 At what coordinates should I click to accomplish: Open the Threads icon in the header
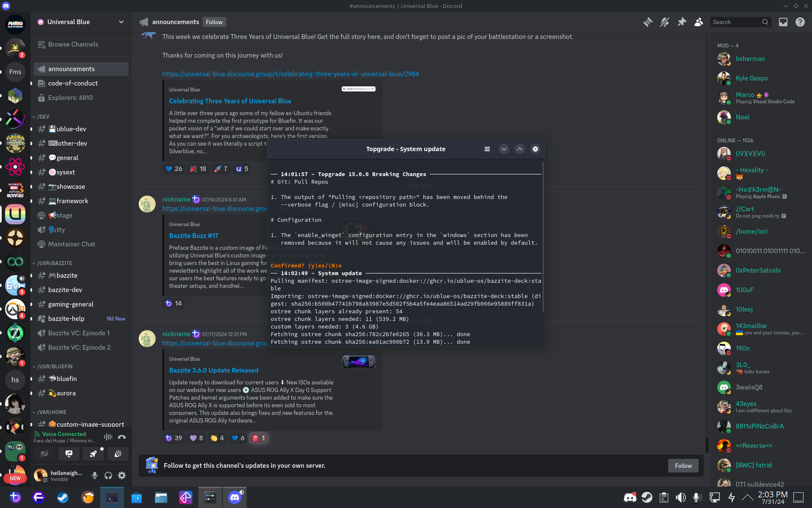647,22
